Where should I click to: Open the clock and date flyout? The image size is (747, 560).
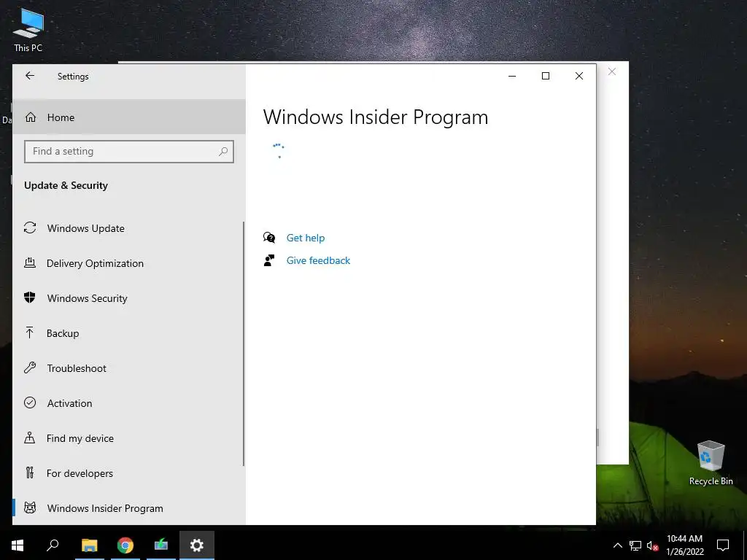pyautogui.click(x=684, y=545)
